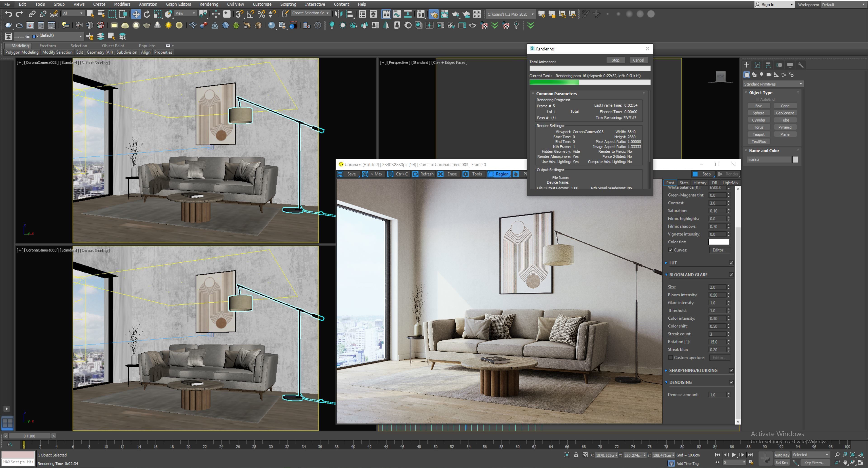
Task: Switch to the Stats tab
Action: [x=684, y=182]
